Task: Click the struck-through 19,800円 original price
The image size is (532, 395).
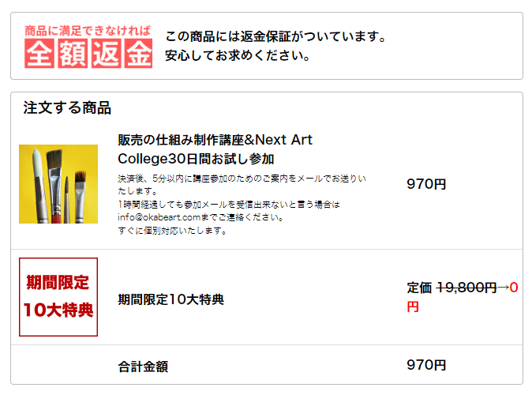Action: [x=466, y=288]
